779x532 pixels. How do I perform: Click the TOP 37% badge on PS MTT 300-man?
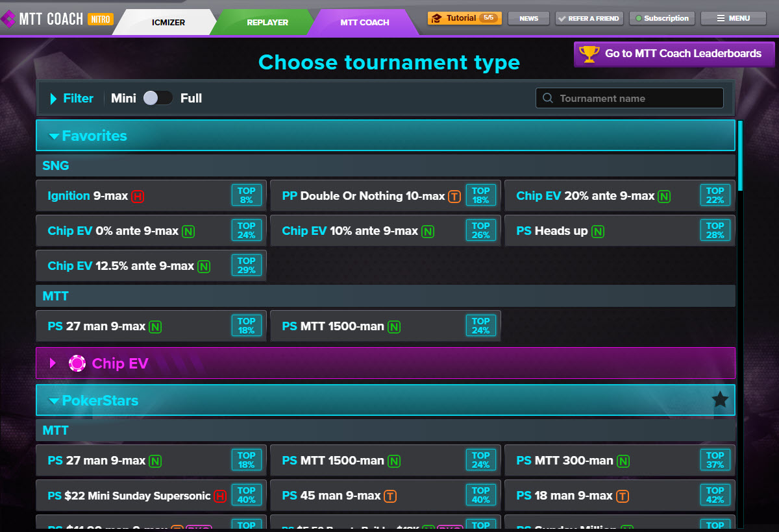pyautogui.click(x=715, y=460)
